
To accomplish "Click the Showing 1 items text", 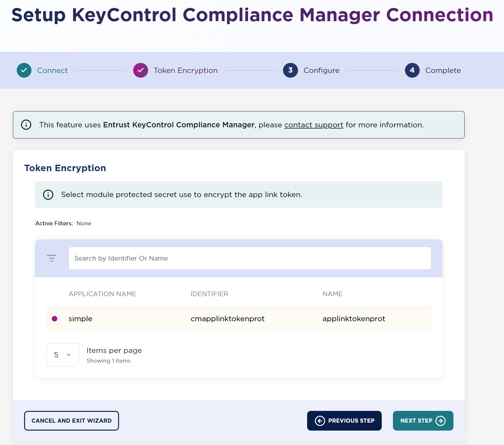I will [108, 361].
